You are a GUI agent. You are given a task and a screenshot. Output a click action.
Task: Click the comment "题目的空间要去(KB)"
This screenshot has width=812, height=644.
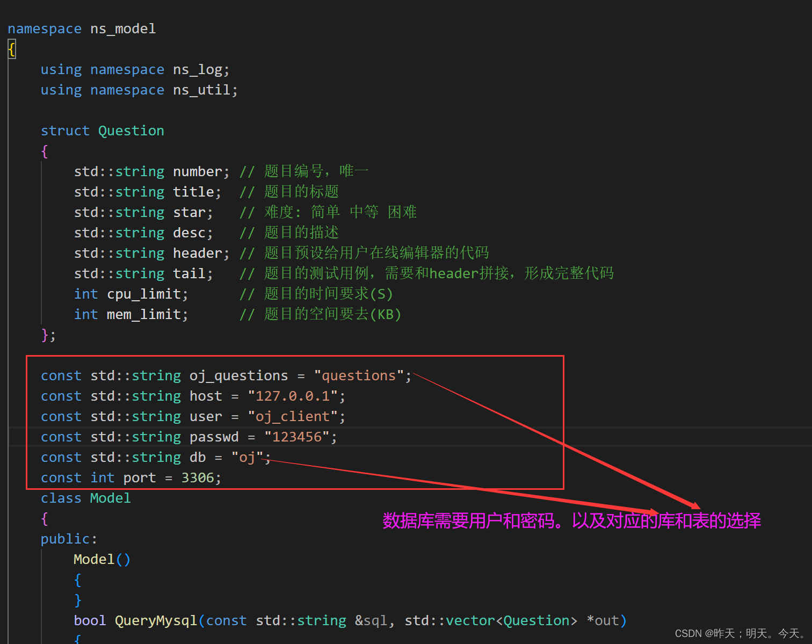click(x=320, y=314)
